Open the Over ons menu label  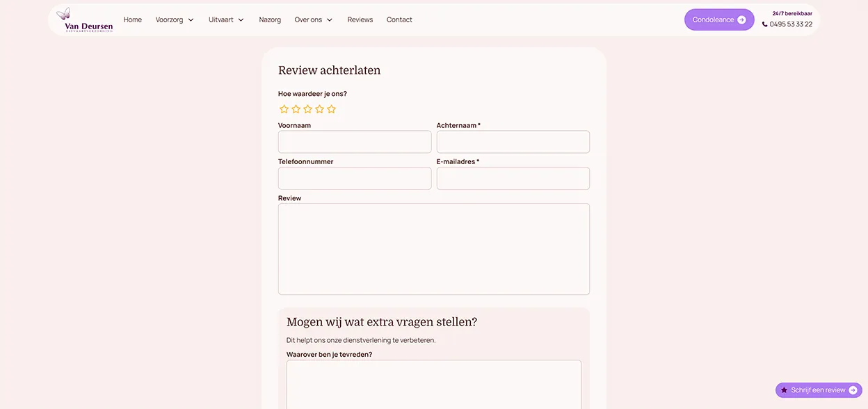[x=308, y=20]
